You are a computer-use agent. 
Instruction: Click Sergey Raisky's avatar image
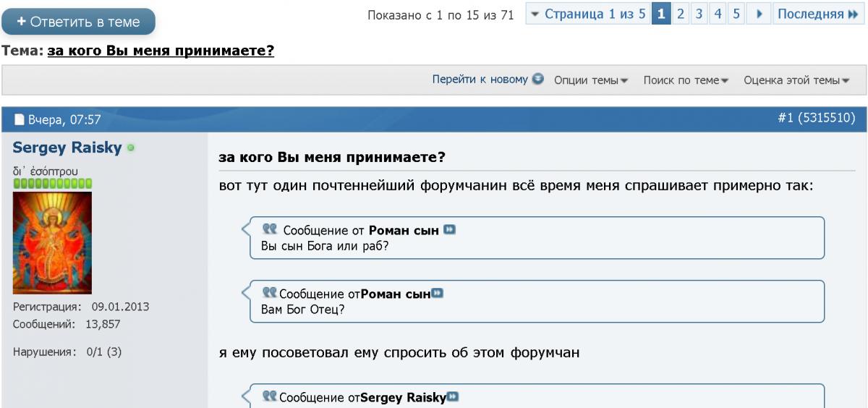click(x=52, y=242)
